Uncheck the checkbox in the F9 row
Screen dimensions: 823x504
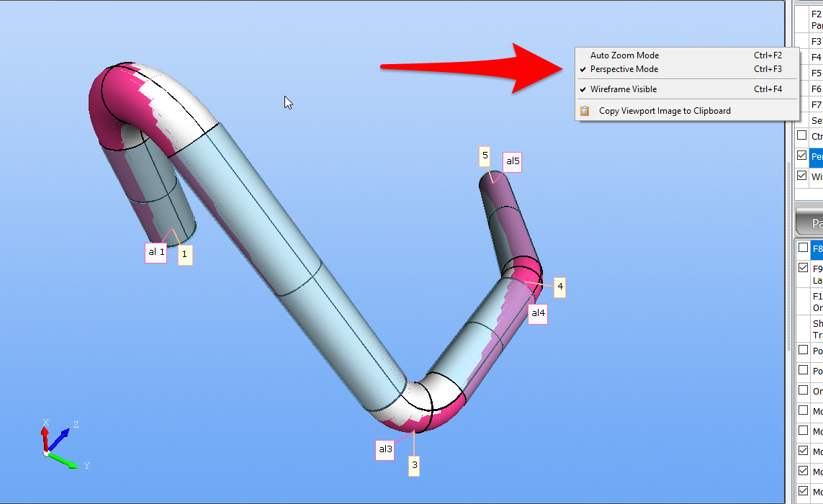pyautogui.click(x=802, y=268)
